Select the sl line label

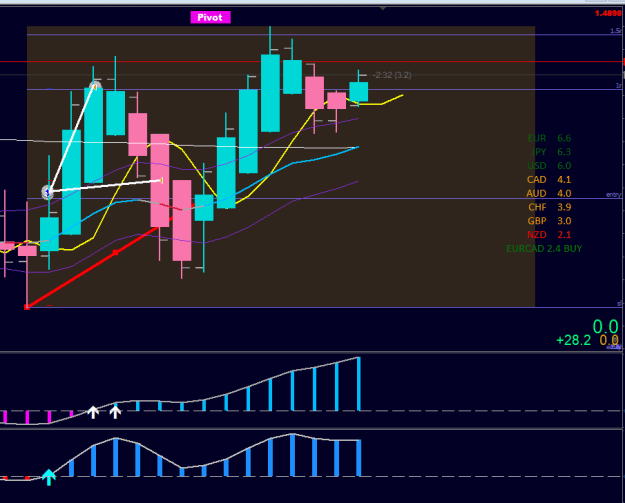click(619, 304)
